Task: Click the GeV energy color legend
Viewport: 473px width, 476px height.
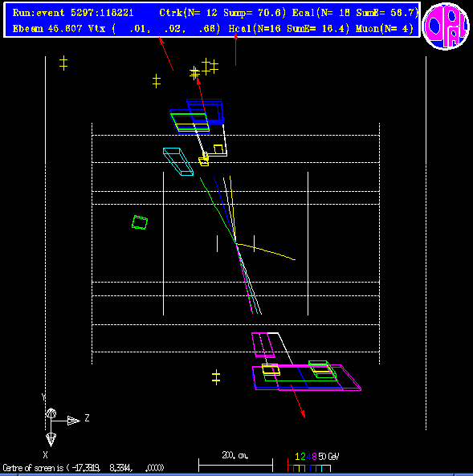Action: (x=313, y=462)
